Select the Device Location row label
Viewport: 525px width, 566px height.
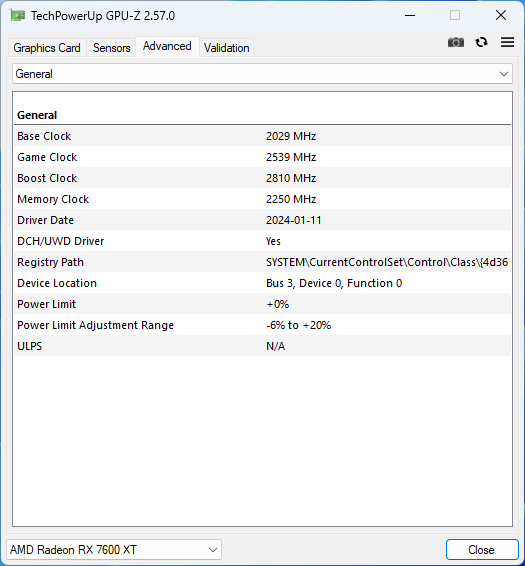[x=57, y=283]
